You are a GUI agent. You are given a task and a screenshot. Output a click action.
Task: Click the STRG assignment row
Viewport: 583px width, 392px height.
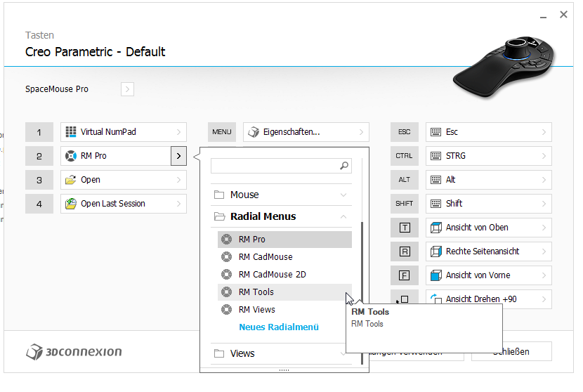[x=489, y=156]
